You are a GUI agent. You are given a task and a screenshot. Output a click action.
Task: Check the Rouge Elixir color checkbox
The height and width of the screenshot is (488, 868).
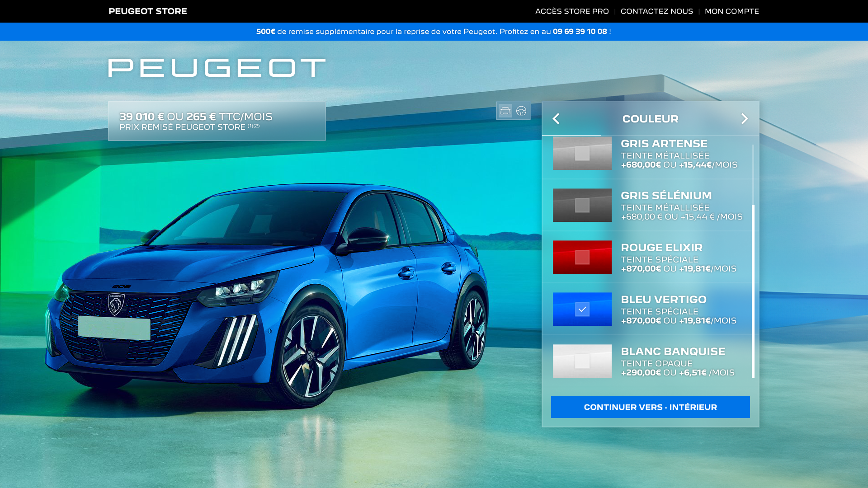coord(582,258)
